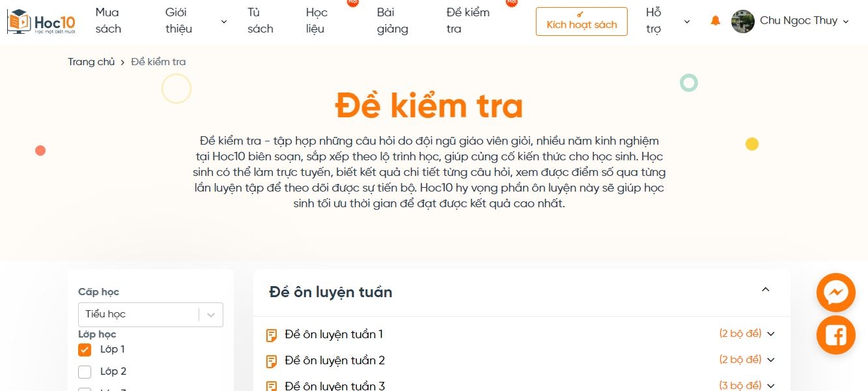Check the Lớp 2 checkbox
Viewport: 868px width, 391px height.
point(85,372)
